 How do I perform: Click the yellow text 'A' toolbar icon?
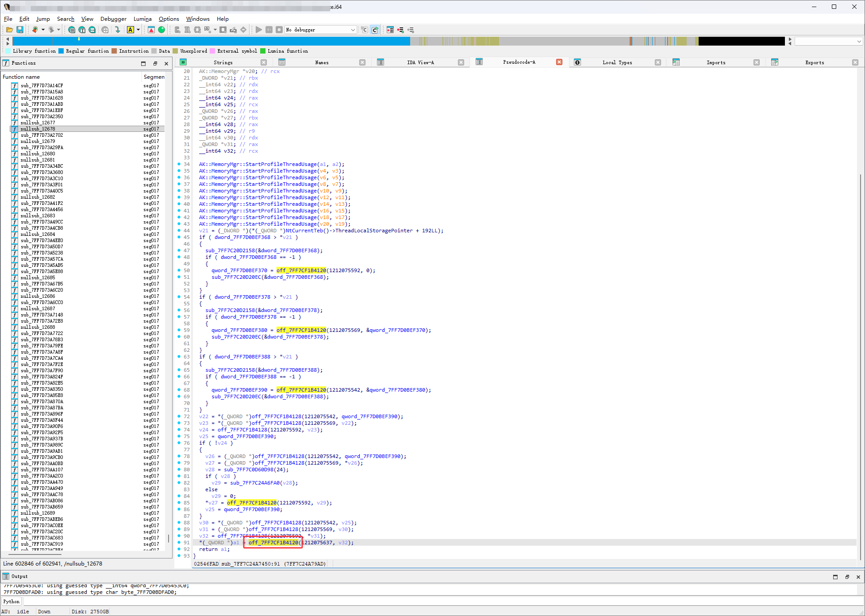pos(130,30)
